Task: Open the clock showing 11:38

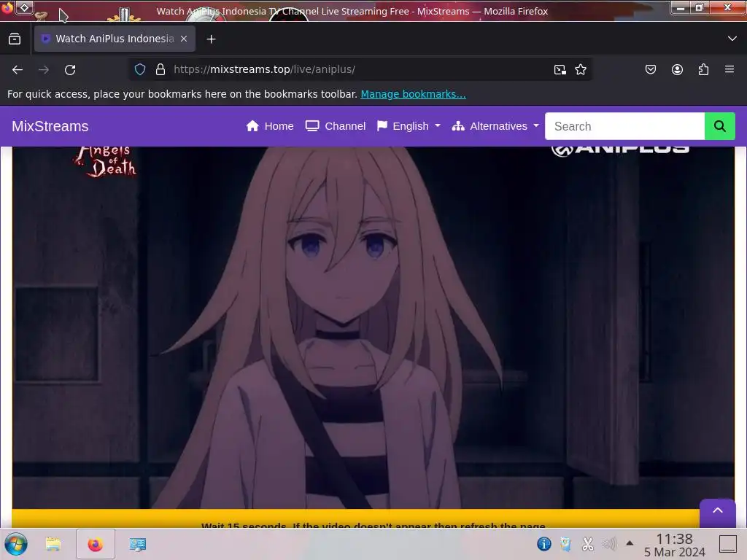Action: [674, 545]
